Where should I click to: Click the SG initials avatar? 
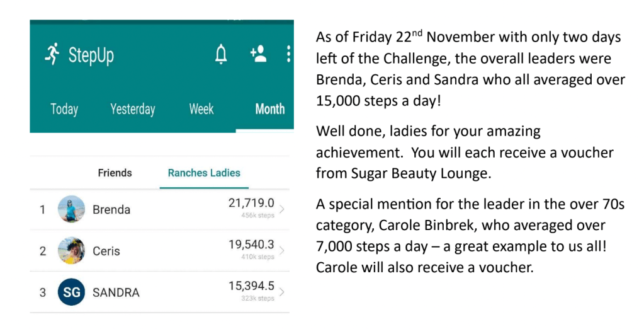[71, 292]
